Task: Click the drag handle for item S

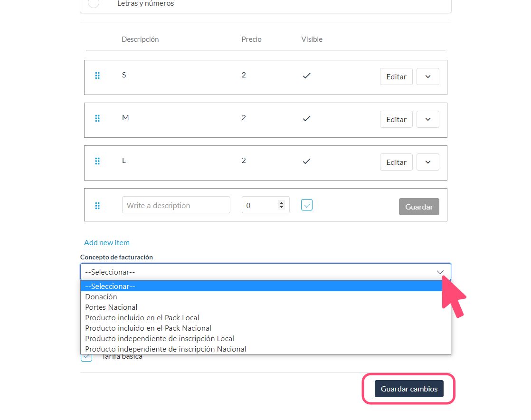Action: pos(97,76)
